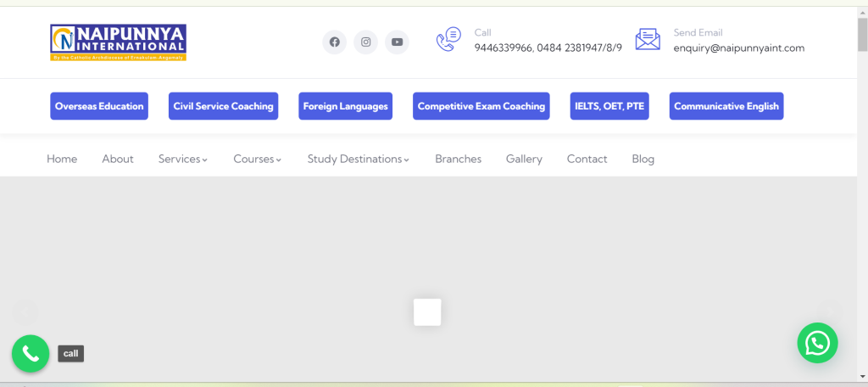
Task: Open Civil Service Coaching button
Action: tap(223, 106)
